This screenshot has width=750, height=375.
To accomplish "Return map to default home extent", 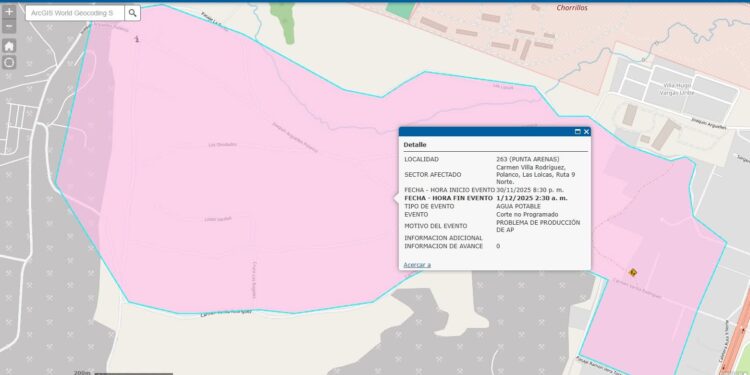I will pos(9,46).
